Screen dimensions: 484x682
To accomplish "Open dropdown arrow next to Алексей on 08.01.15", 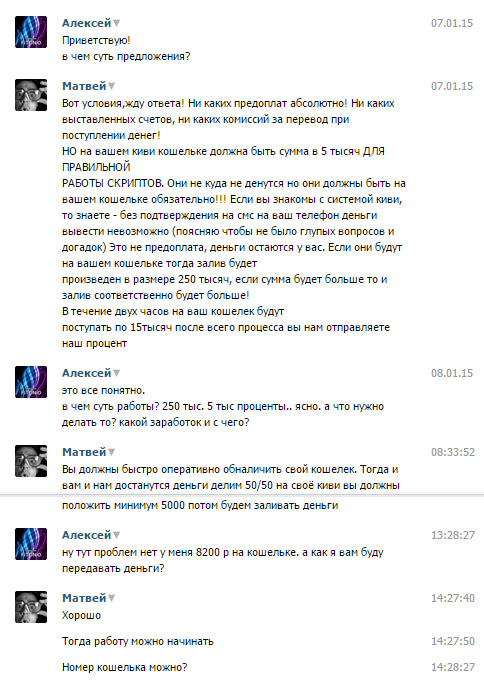I will tap(117, 374).
